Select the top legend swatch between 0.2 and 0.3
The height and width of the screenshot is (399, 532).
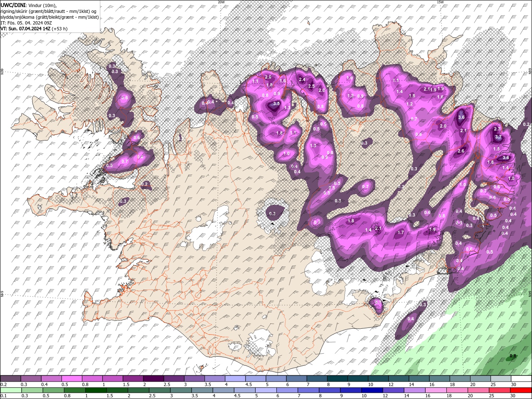[10, 379]
